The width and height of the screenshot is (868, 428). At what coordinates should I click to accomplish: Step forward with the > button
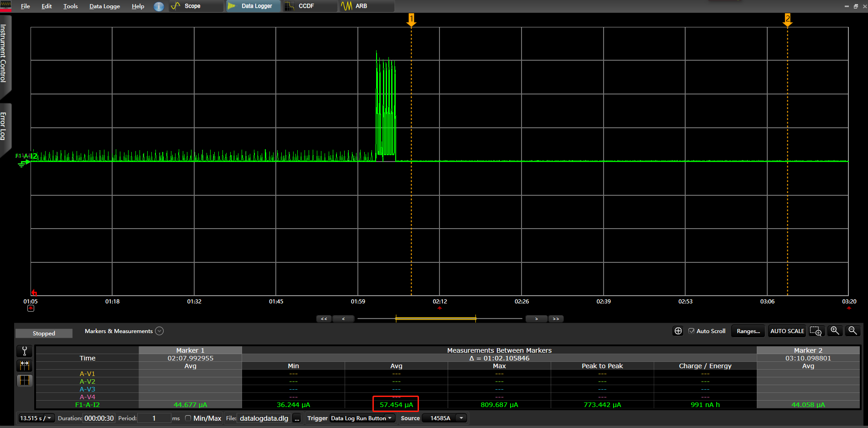pyautogui.click(x=537, y=319)
